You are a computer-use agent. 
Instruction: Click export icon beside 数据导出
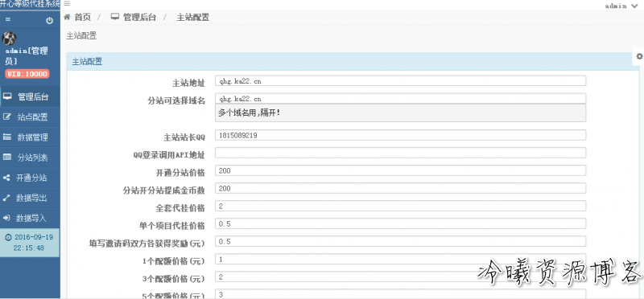[6, 198]
